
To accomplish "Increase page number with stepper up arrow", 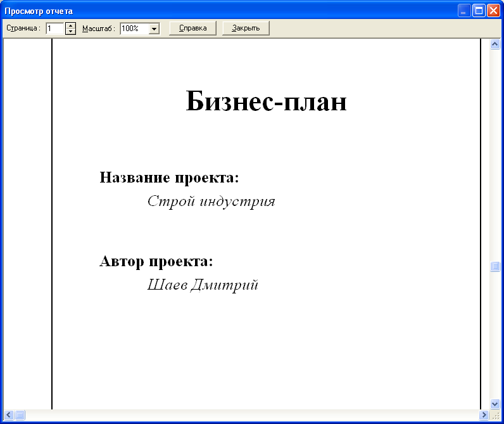I will point(70,25).
